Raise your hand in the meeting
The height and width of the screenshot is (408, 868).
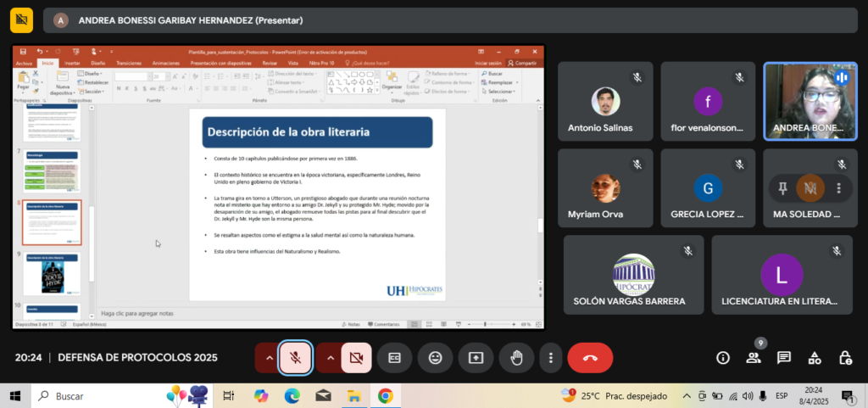pos(516,358)
